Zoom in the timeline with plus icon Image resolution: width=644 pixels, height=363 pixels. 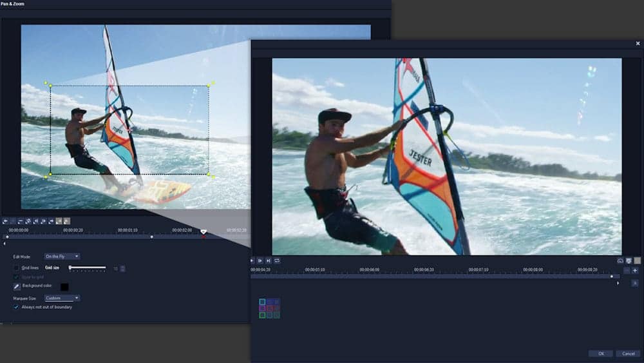click(x=635, y=270)
